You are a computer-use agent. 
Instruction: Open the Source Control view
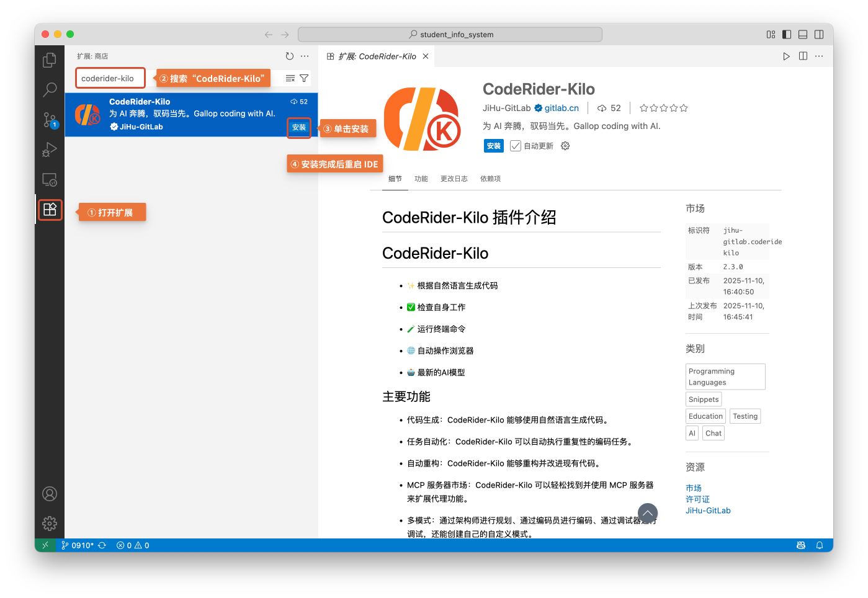[x=50, y=120]
